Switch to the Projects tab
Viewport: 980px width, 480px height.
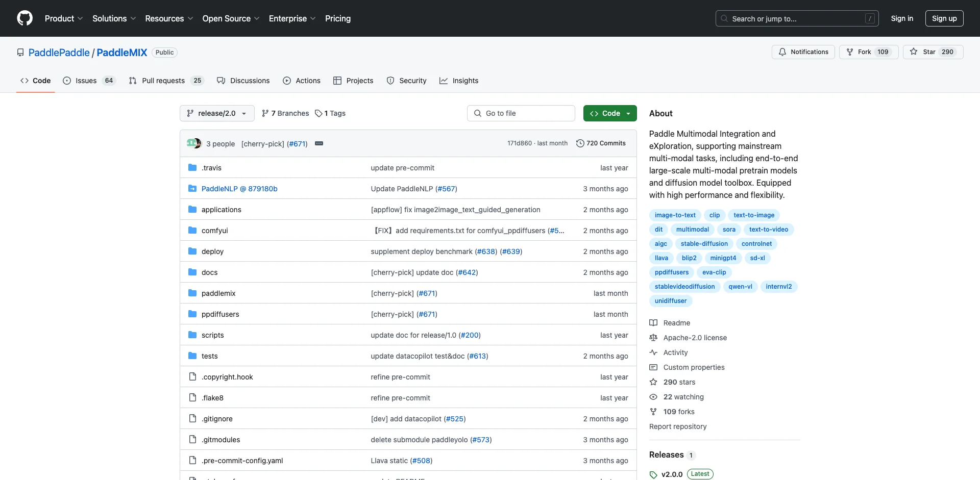click(353, 81)
